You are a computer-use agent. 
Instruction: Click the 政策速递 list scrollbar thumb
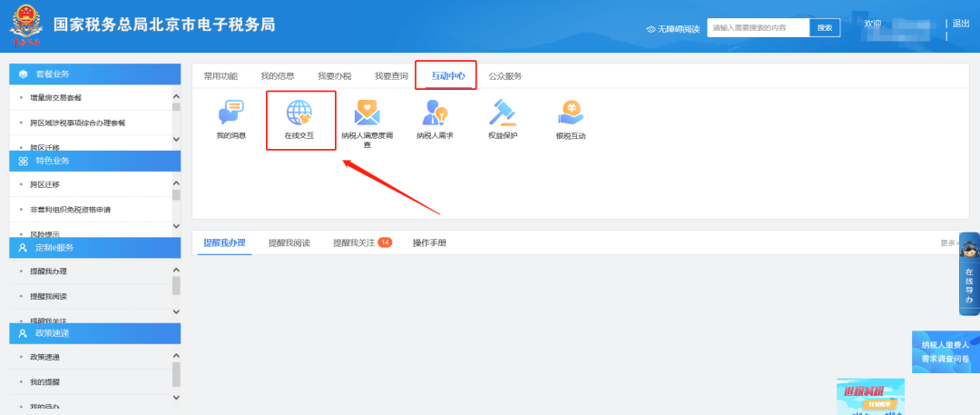coord(176,374)
